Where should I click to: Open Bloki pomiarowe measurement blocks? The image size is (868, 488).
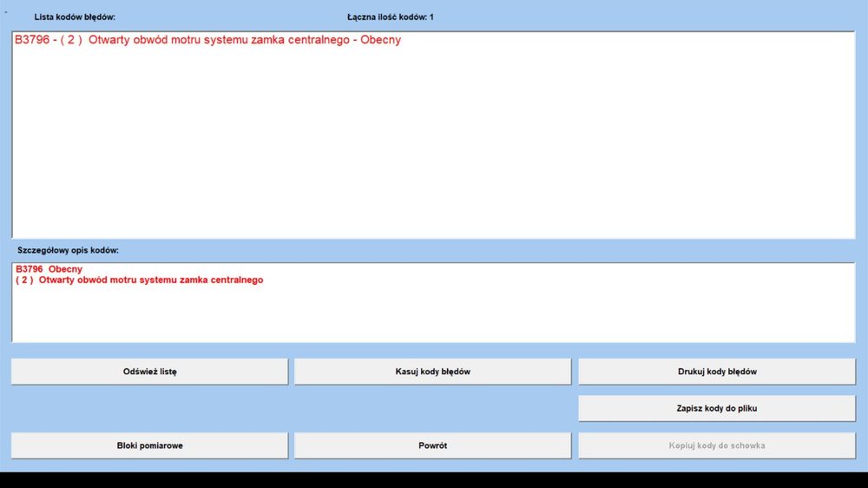click(149, 445)
